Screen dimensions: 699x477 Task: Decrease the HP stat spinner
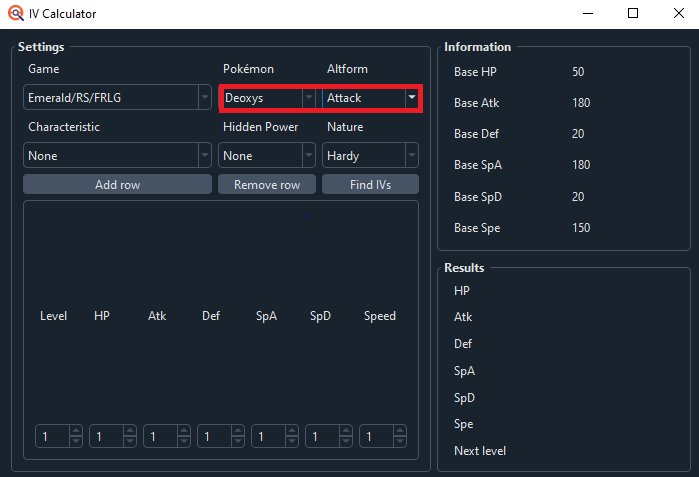point(130,441)
